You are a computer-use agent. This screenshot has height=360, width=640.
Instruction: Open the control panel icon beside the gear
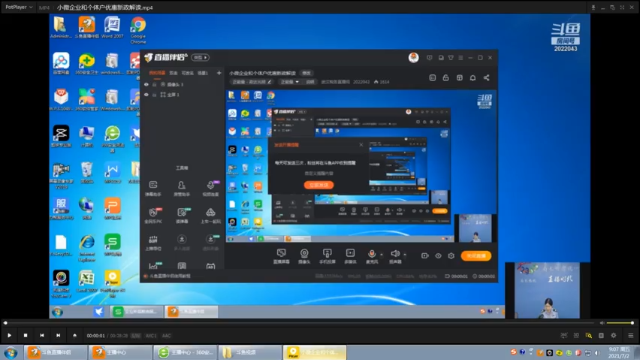[x=601, y=336]
